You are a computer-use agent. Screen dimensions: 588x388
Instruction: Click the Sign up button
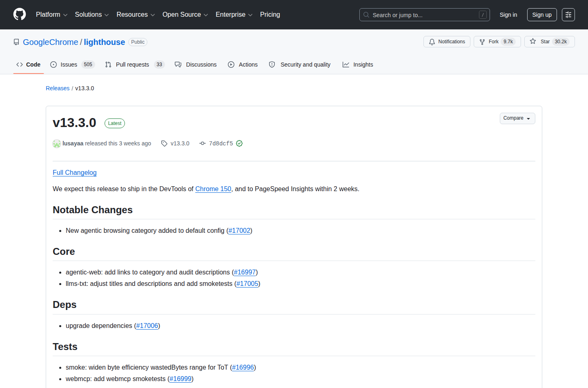click(x=542, y=15)
